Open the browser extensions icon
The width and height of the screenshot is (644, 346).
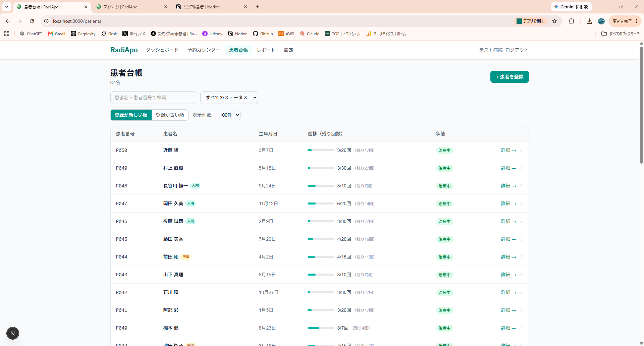(572, 21)
